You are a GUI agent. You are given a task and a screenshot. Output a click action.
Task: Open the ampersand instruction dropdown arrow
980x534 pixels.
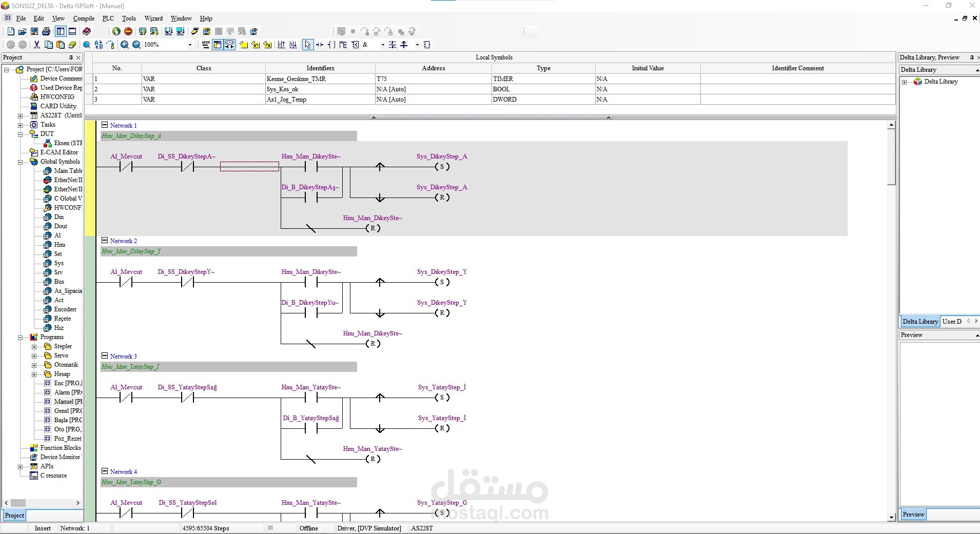pos(383,45)
